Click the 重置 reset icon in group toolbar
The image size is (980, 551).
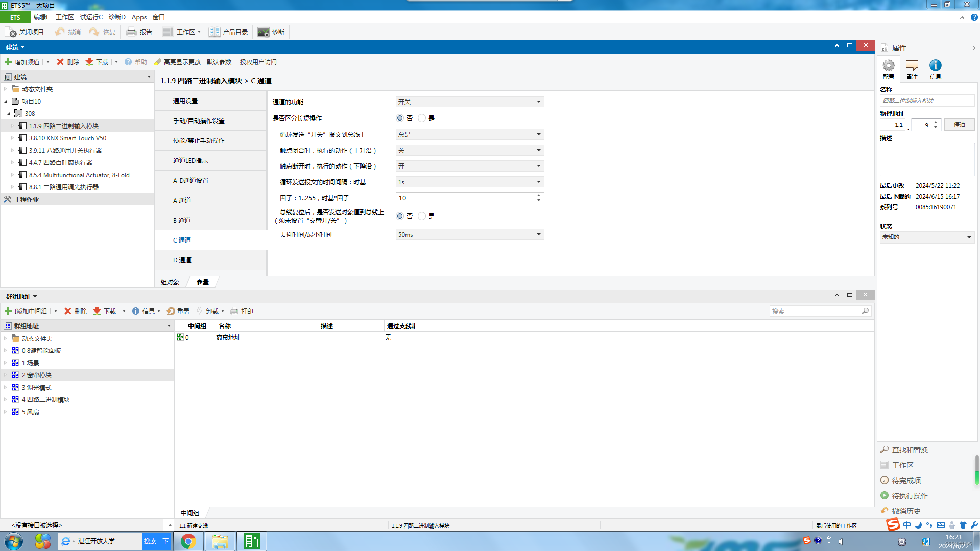171,311
